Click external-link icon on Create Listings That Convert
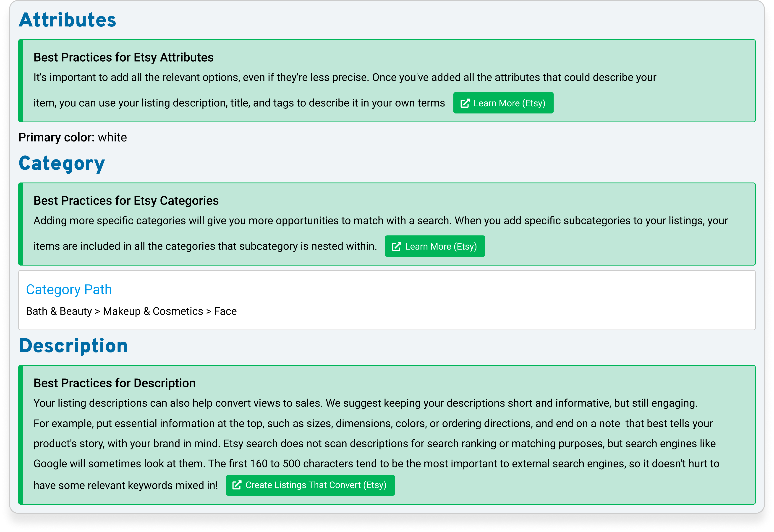774x532 pixels. click(237, 485)
